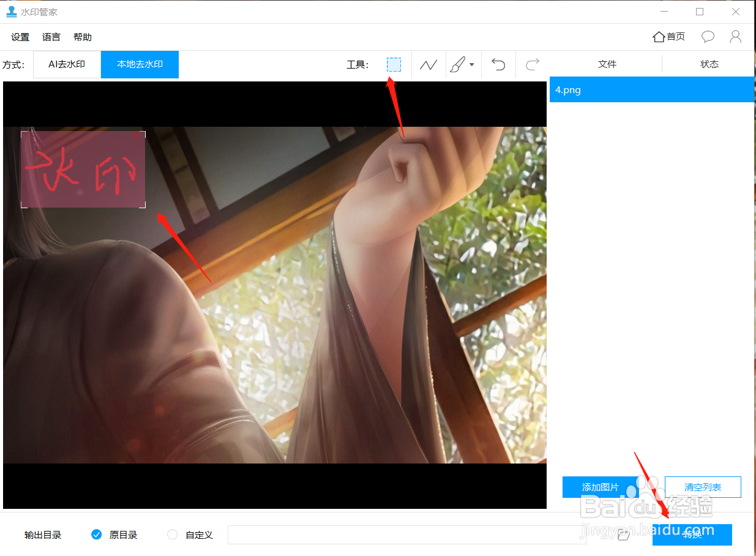Viewport: 756px width, 556px height.
Task: Switch to AI去水印 mode
Action: (x=67, y=64)
